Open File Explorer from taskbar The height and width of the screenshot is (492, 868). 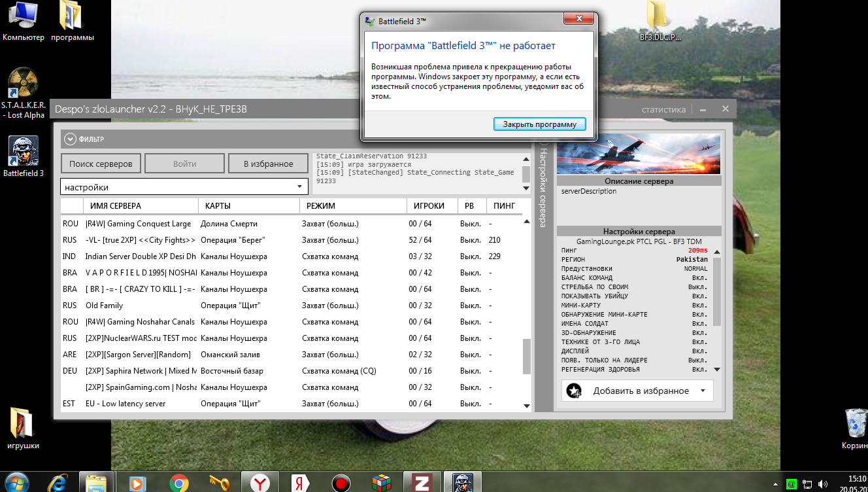pyautogui.click(x=97, y=483)
